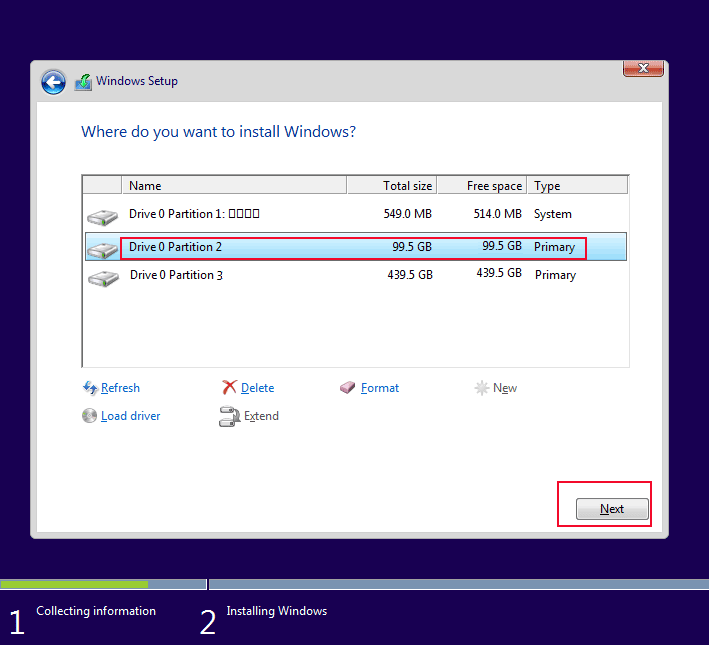Click the 'Where do you want to install Windows?' heading
Viewport: 709px width, 645px height.
tap(218, 132)
